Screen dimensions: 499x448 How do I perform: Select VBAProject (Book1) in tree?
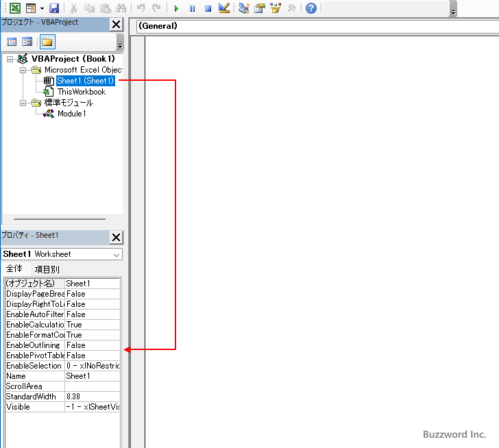point(73,59)
